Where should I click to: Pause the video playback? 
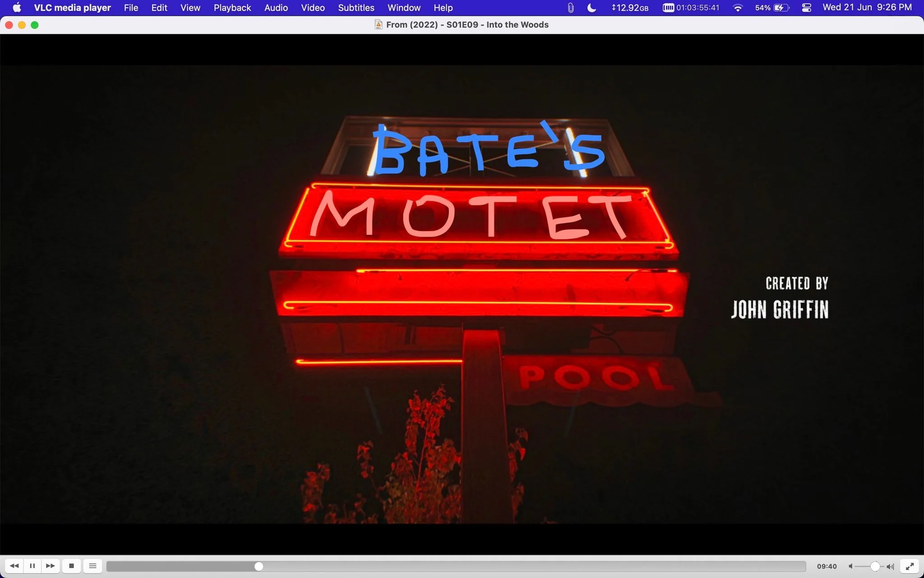[32, 566]
